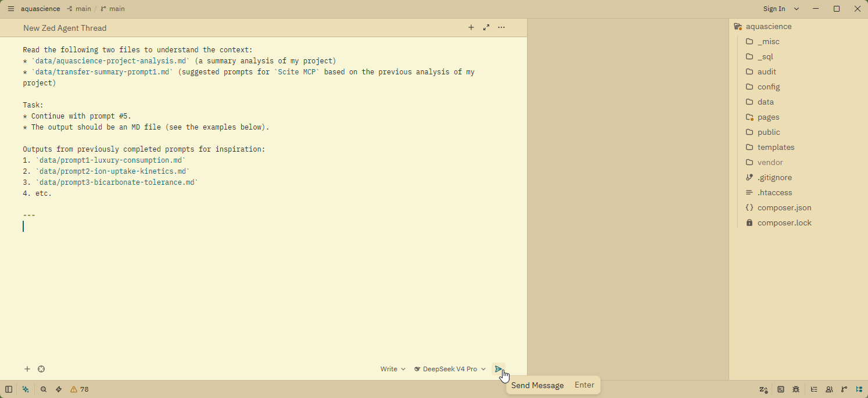
Task: Start a new agent thread with plus icon
Action: pyautogui.click(x=471, y=27)
